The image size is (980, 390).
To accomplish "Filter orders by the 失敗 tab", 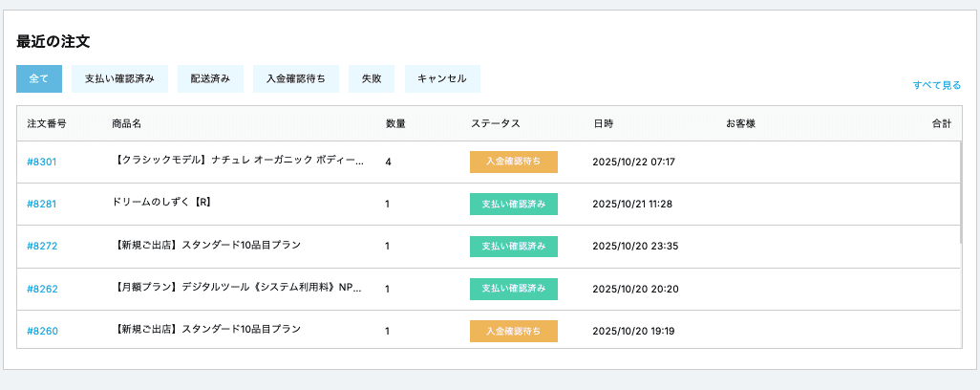I will pyautogui.click(x=372, y=78).
